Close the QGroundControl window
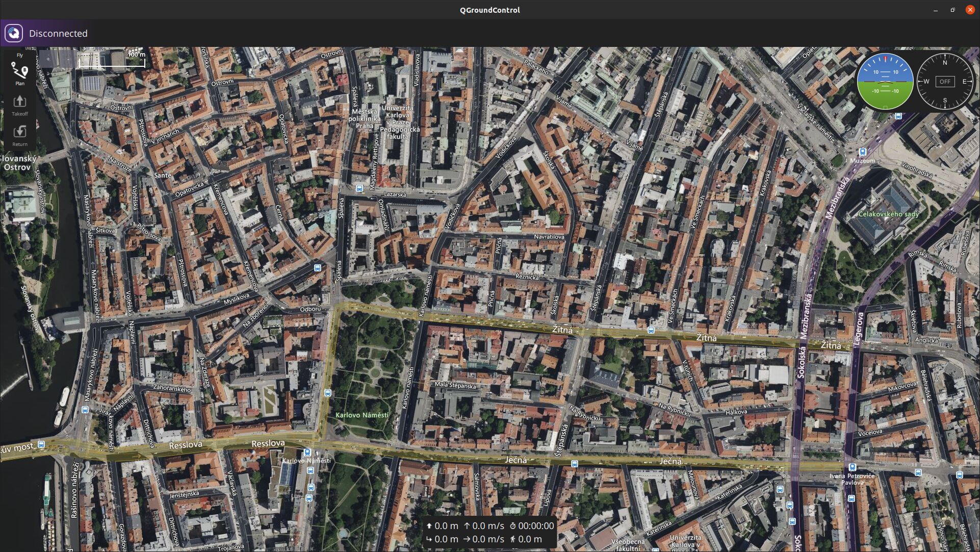 pos(970,10)
